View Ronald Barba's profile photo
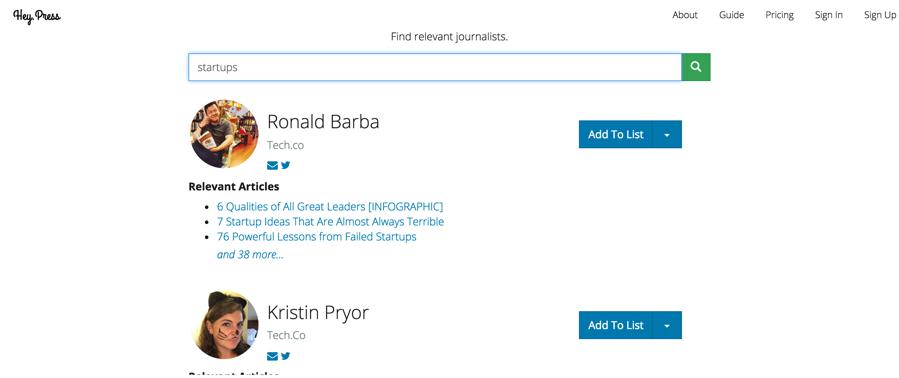 (224, 134)
